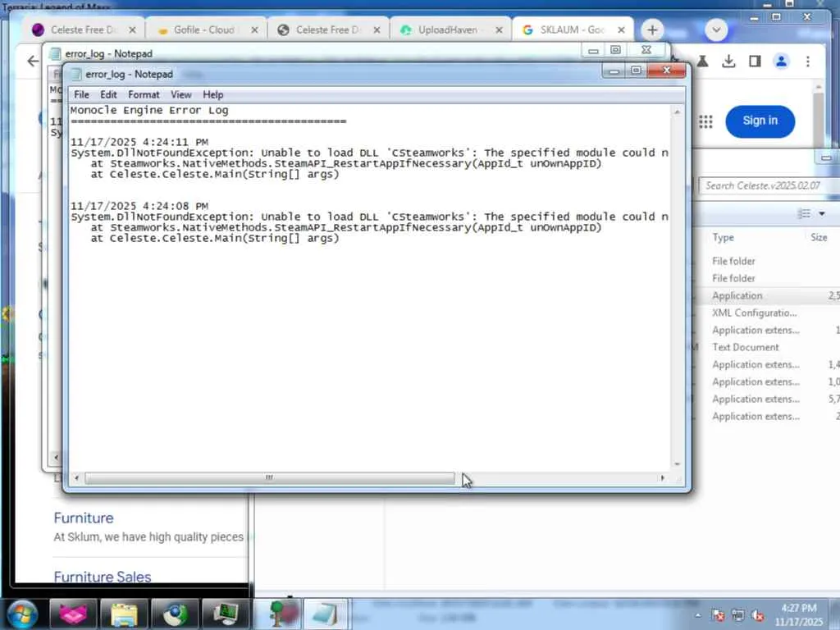Image resolution: width=840 pixels, height=630 pixels.
Task: Open the browser downloads icon
Action: (x=728, y=61)
